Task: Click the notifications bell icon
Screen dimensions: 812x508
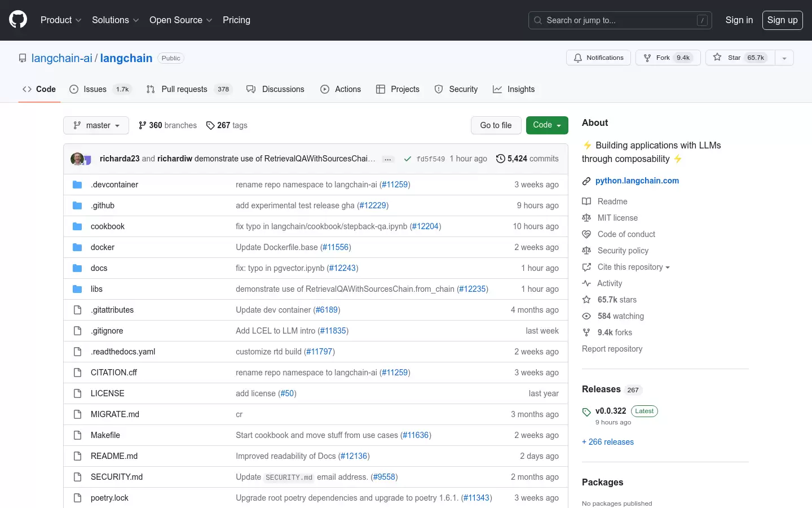Action: click(578, 58)
